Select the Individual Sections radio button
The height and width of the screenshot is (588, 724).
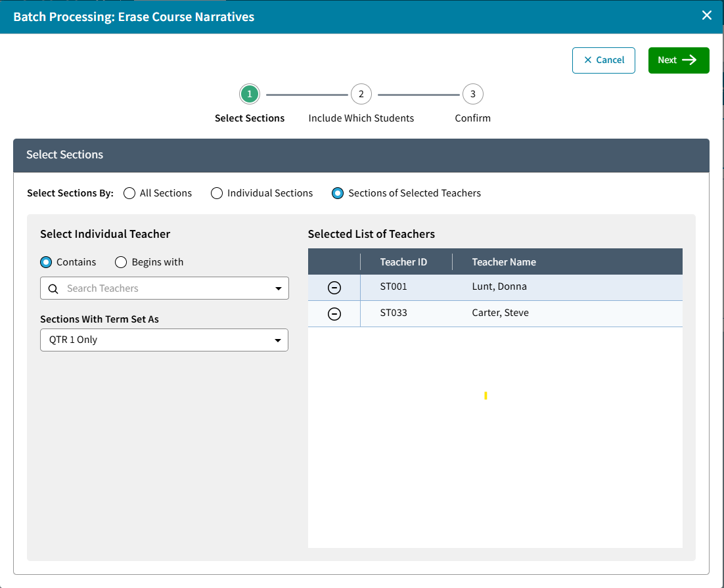(x=217, y=193)
